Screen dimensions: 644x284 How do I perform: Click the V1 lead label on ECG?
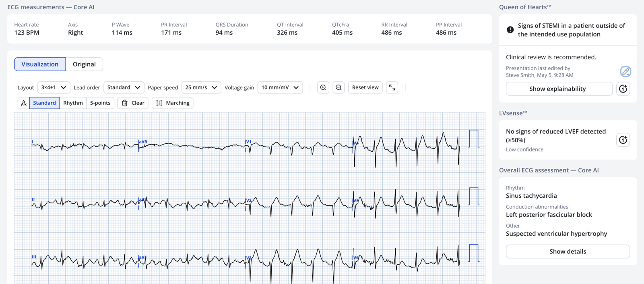248,142
